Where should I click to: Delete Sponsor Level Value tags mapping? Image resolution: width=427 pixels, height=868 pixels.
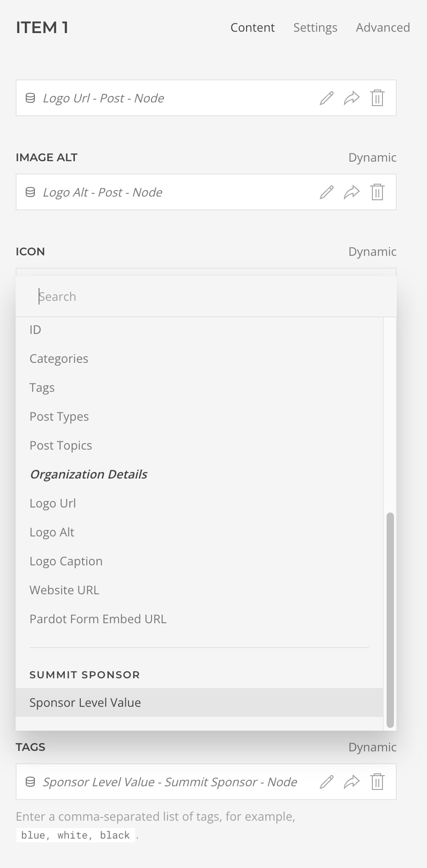point(377,782)
